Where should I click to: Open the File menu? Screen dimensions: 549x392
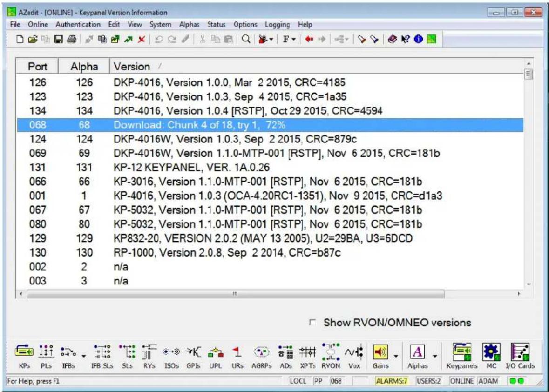pyautogui.click(x=15, y=25)
